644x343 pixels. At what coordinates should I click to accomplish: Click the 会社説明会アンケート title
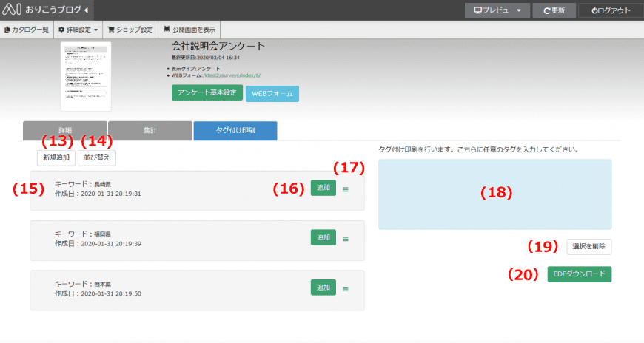pos(218,46)
